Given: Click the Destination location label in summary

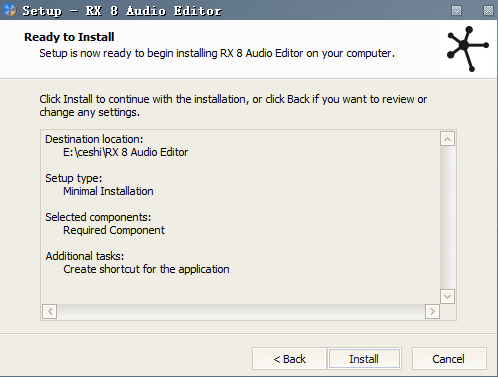Looking at the screenshot, I should (x=94, y=139).
